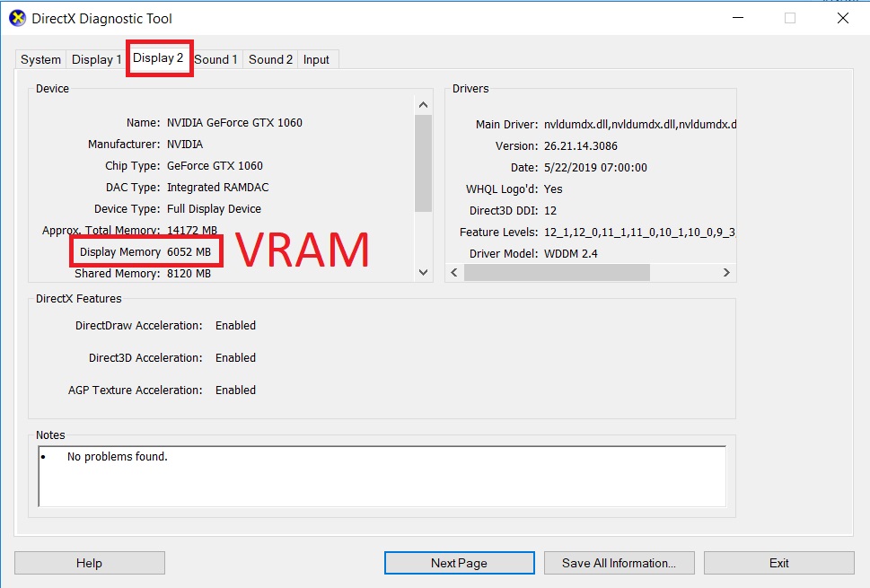
Task: Click Direct3D Acceleration 'Enabled' status
Action: 235,358
